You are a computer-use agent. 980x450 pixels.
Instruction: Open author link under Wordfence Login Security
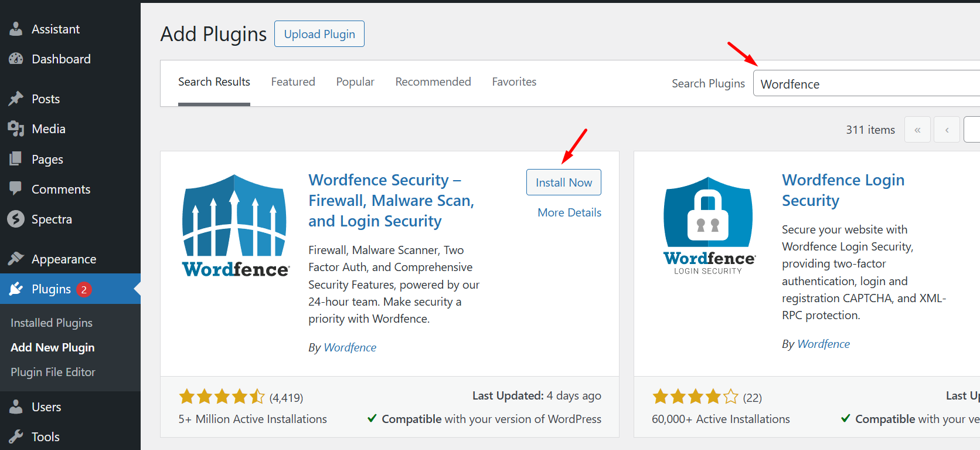coord(824,344)
